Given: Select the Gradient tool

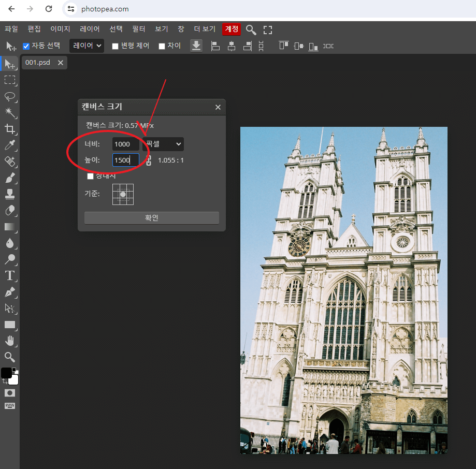Looking at the screenshot, I should pyautogui.click(x=10, y=227).
